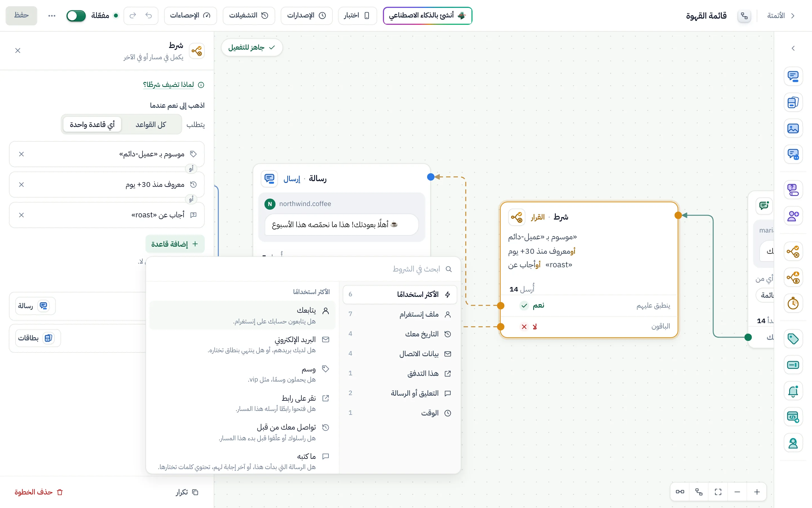Select the كل القواعد option
Screen dimensions: 812x508
click(x=151, y=125)
